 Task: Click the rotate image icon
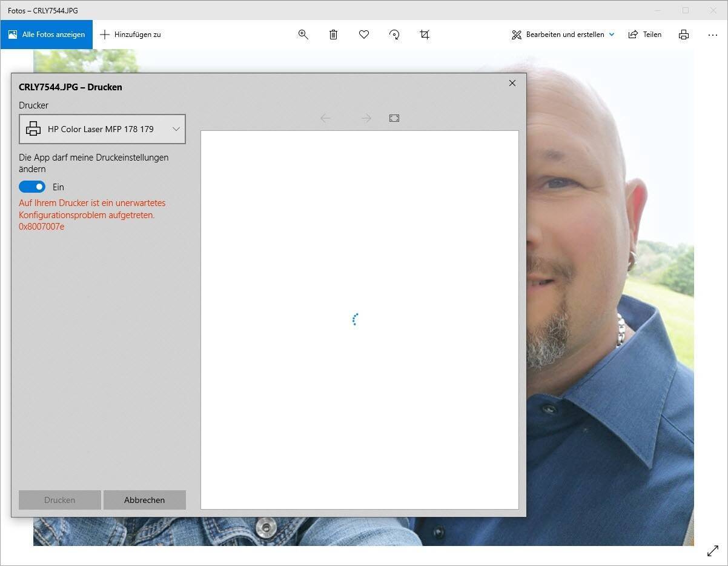(x=394, y=35)
